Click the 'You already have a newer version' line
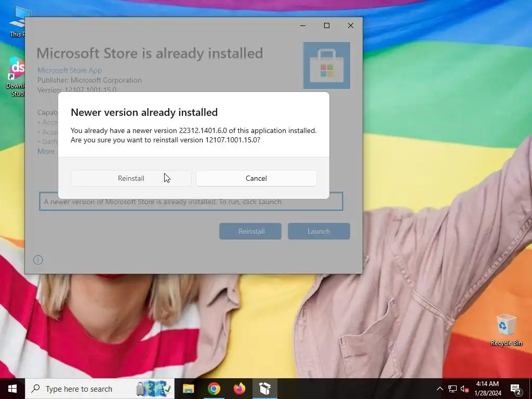The width and height of the screenshot is (532, 399). (193, 130)
